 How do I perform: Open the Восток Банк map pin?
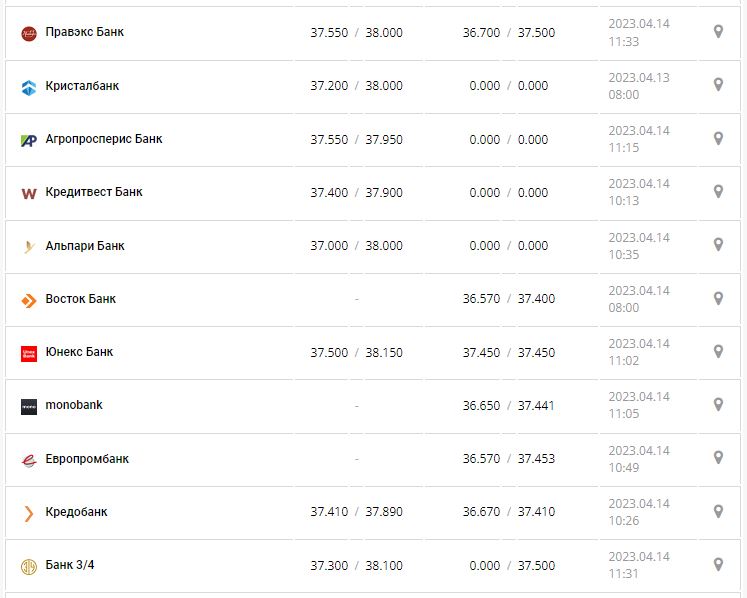pos(717,298)
